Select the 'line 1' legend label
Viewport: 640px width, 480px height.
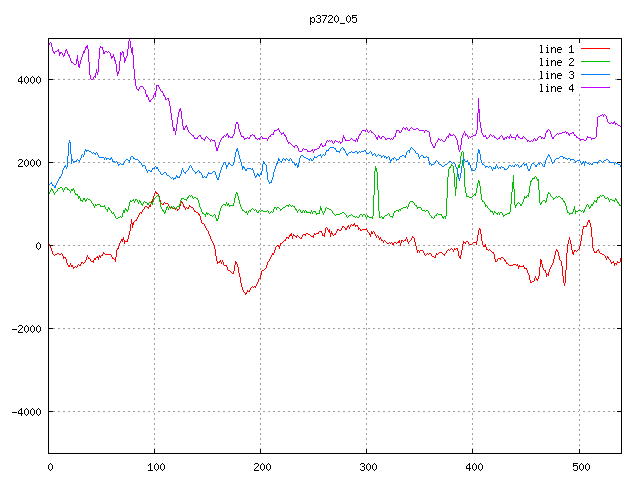pos(556,49)
